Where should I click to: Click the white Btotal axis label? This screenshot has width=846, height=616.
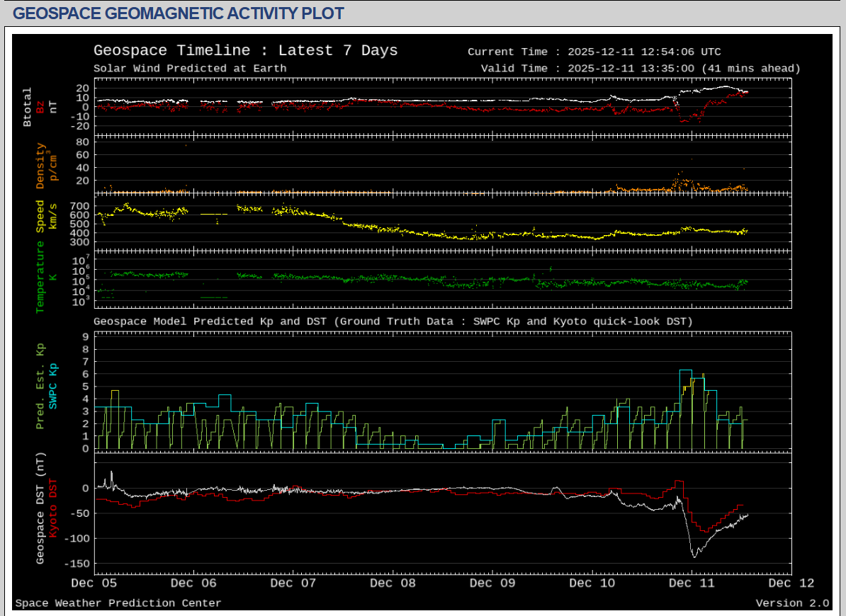[x=28, y=108]
